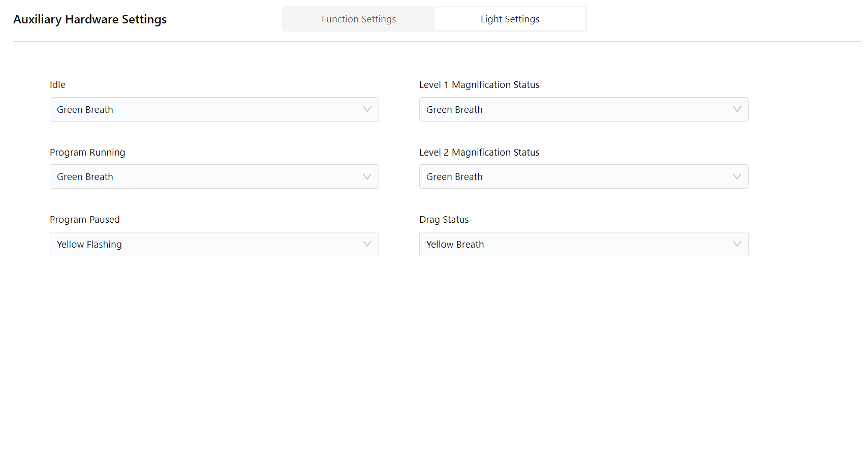The width and height of the screenshot is (868, 450).
Task: Select the Light Settings tab
Action: click(x=510, y=19)
